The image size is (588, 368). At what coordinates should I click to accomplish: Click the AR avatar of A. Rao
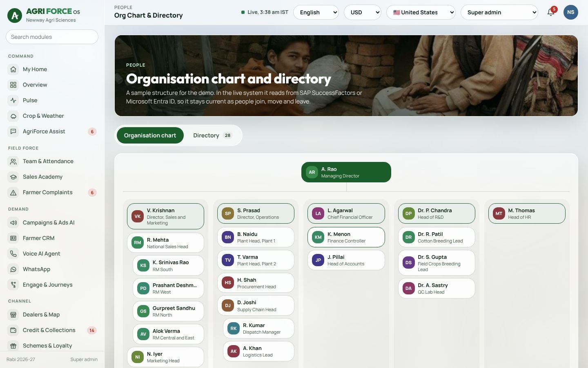pos(312,173)
